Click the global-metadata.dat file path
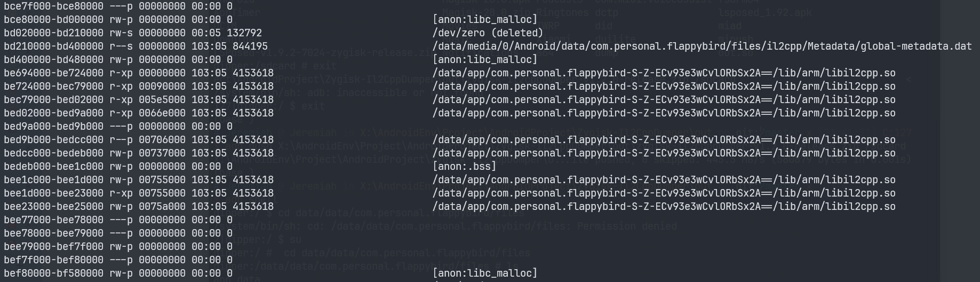Viewport: 980px width, 282px height. (x=702, y=46)
